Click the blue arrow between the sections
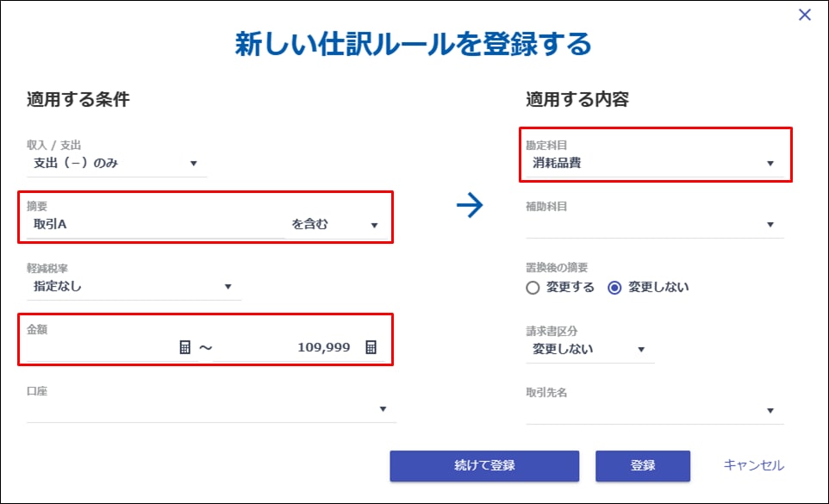The height and width of the screenshot is (504, 829). tap(470, 205)
